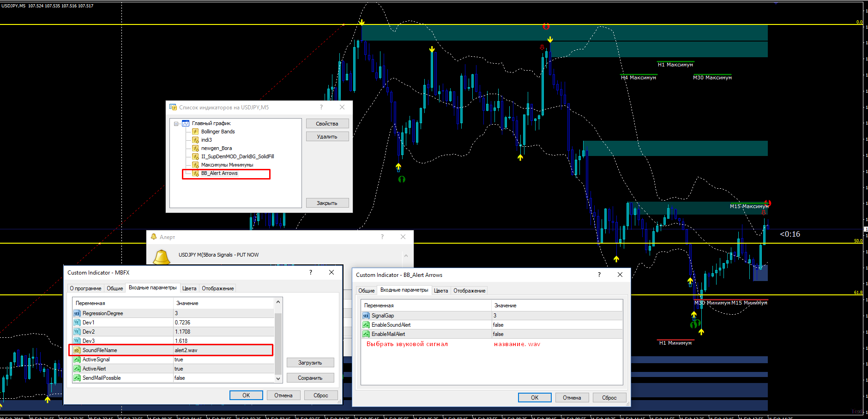The width and height of the screenshot is (868, 419).
Task: Open the Входные параметры tab in the MBFX window
Action: point(153,287)
